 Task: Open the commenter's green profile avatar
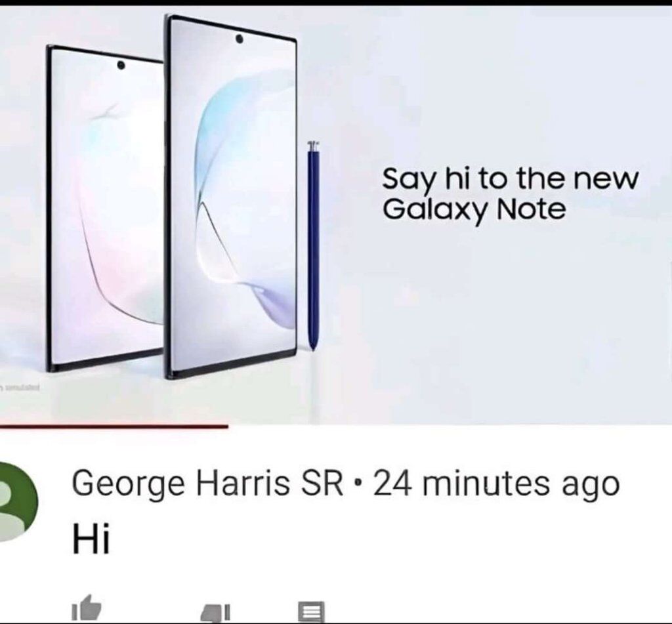tap(17, 501)
